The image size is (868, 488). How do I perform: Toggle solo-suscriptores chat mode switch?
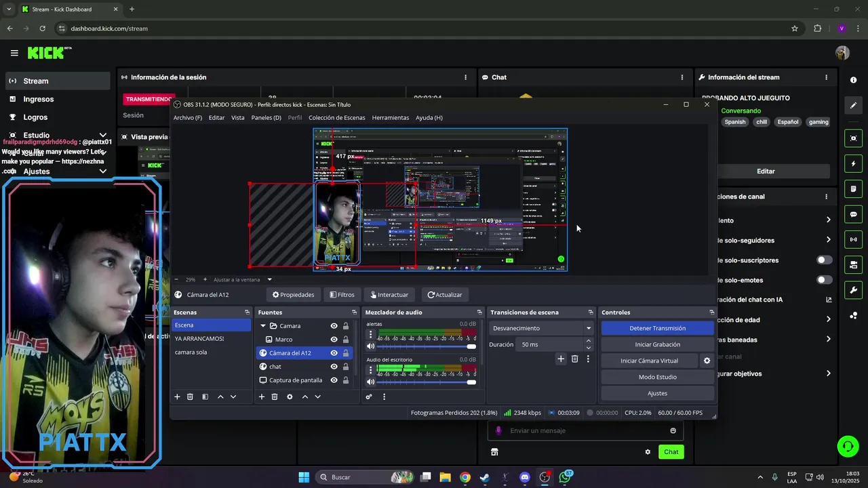825,260
